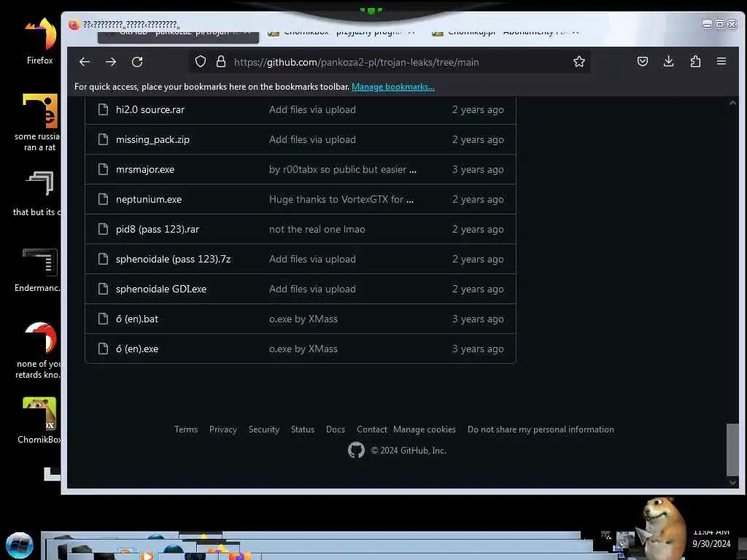Go back to previous page
Image resolution: width=747 pixels, height=560 pixels.
point(85,62)
